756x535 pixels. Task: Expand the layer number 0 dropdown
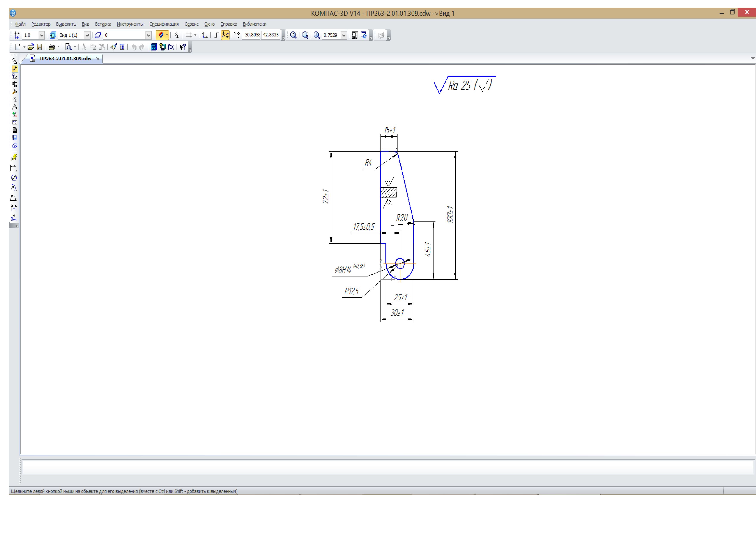pyautogui.click(x=149, y=35)
